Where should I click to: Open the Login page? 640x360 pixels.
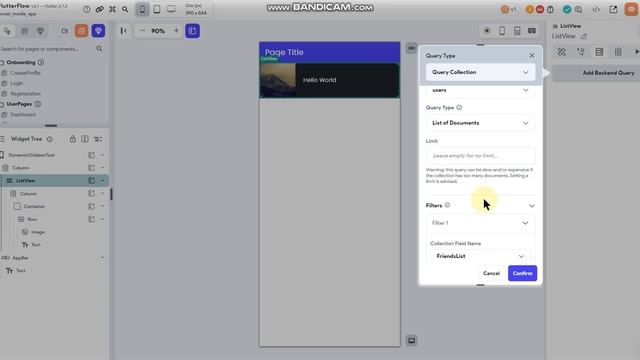point(17,83)
